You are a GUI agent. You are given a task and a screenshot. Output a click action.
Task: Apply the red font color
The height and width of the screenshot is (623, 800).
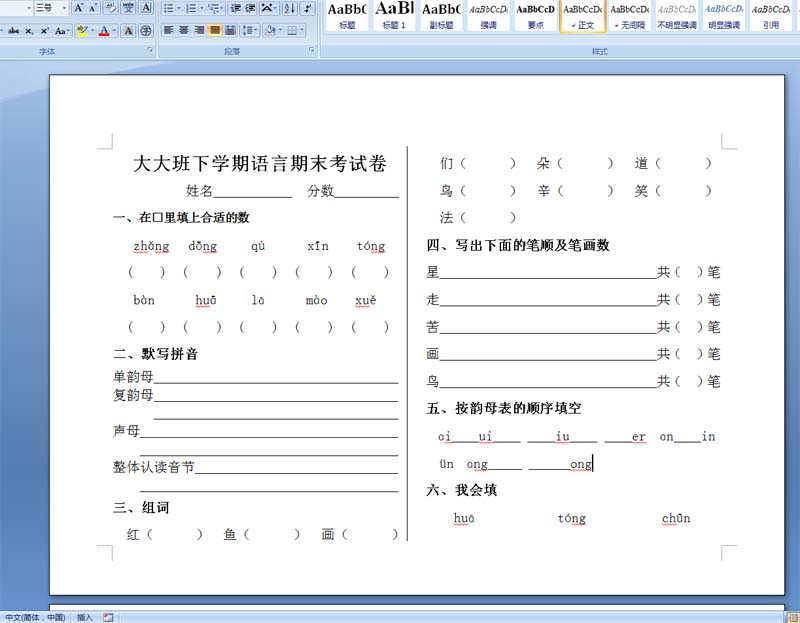(104, 31)
